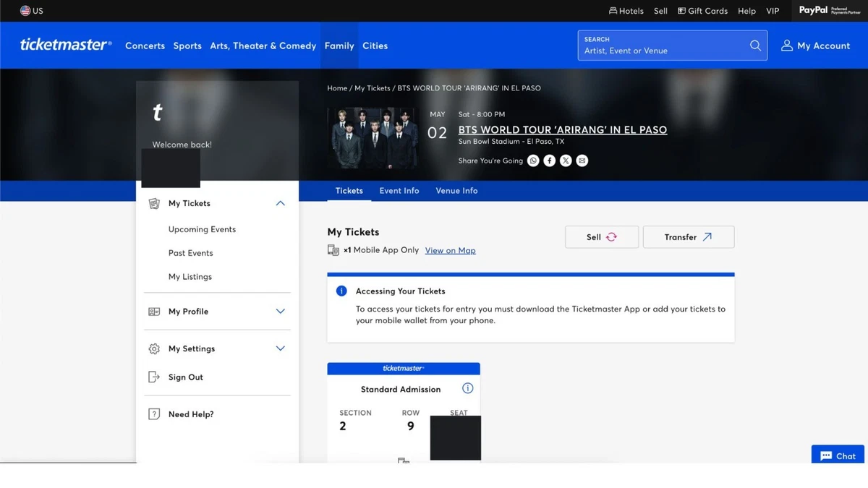
Task: Expand the My Profile section chevron
Action: (x=281, y=312)
